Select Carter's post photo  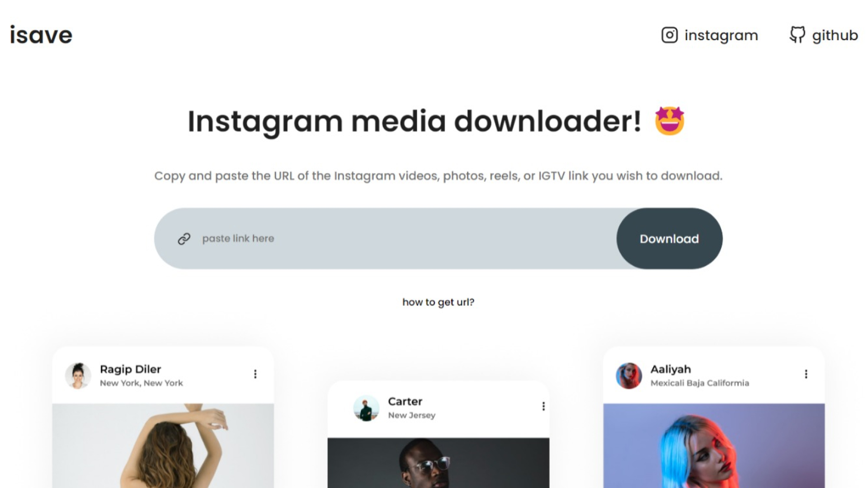(x=439, y=463)
